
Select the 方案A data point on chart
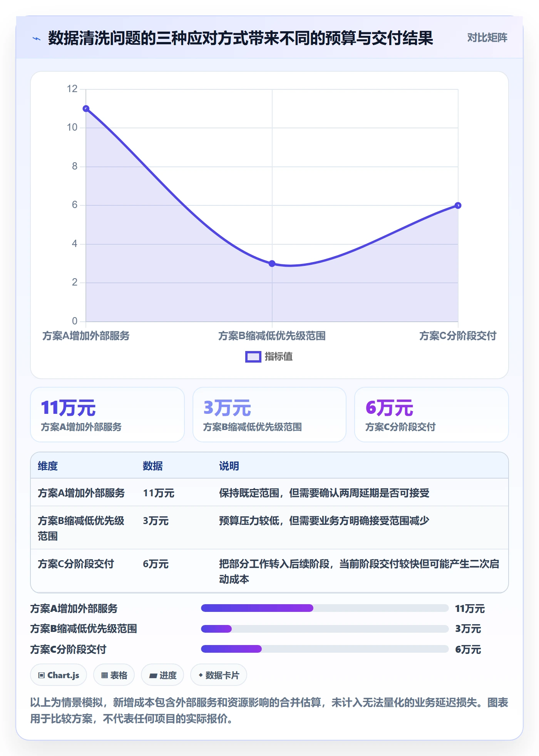[x=86, y=109]
